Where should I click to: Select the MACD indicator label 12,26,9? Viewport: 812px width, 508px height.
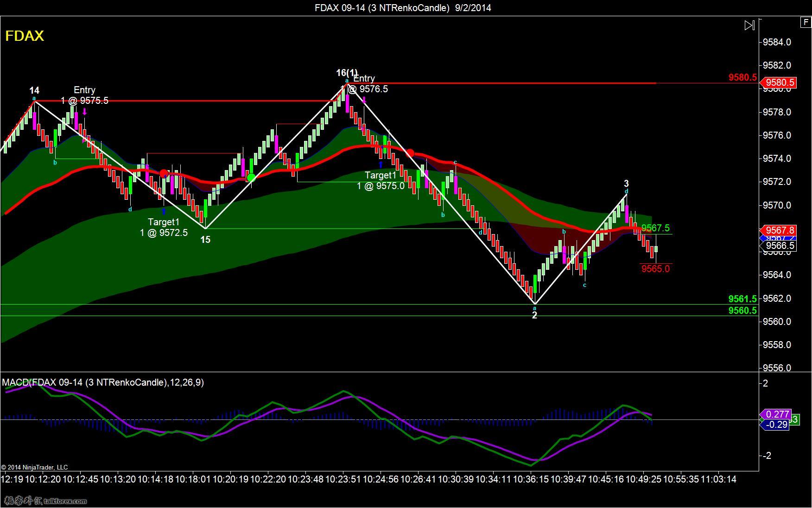[103, 382]
